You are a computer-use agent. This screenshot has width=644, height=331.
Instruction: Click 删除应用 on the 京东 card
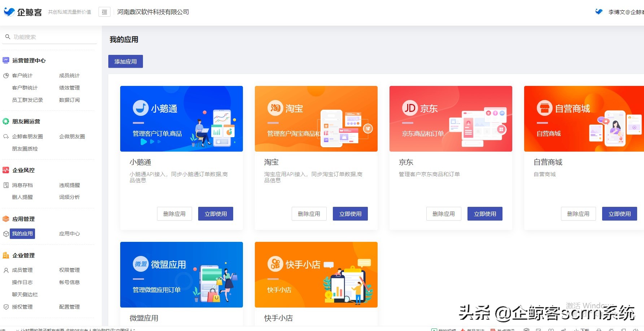coord(444,214)
